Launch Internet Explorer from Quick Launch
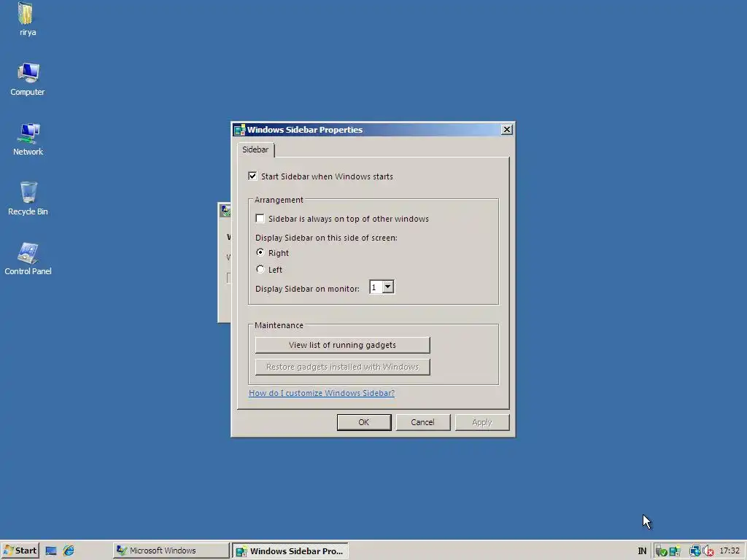The image size is (747, 560). point(69,551)
